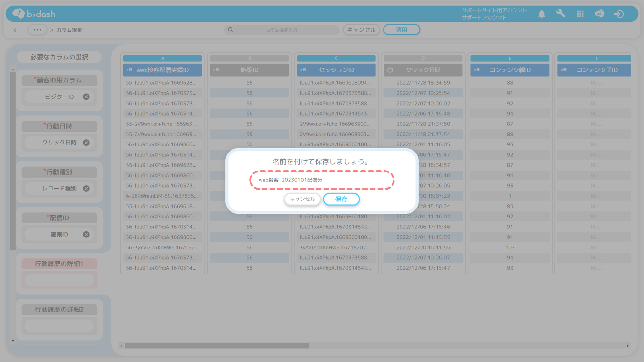Image resolution: width=644 pixels, height=362 pixels.
Task: Open the apps grid icon
Action: (x=580, y=14)
